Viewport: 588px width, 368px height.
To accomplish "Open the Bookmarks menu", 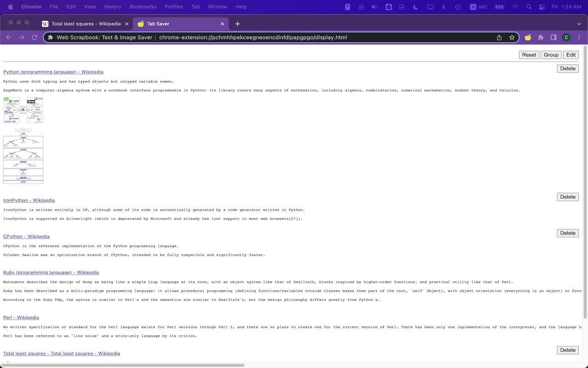I will (143, 6).
